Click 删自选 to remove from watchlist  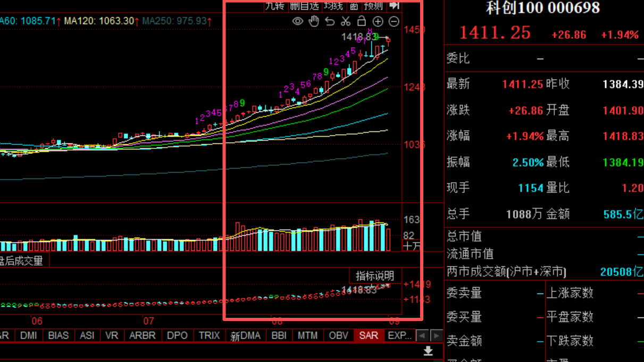[305, 5]
